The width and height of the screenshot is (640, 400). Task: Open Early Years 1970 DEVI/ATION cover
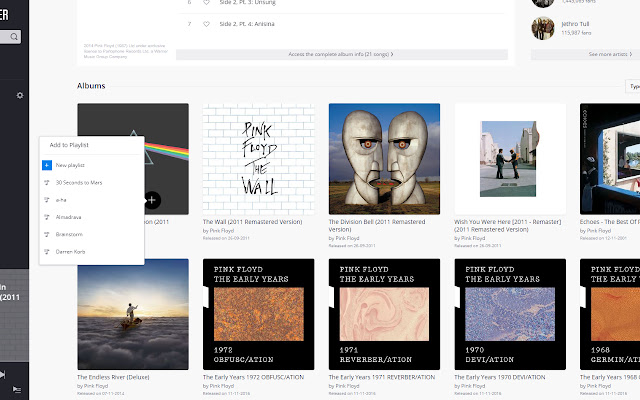[x=510, y=314]
